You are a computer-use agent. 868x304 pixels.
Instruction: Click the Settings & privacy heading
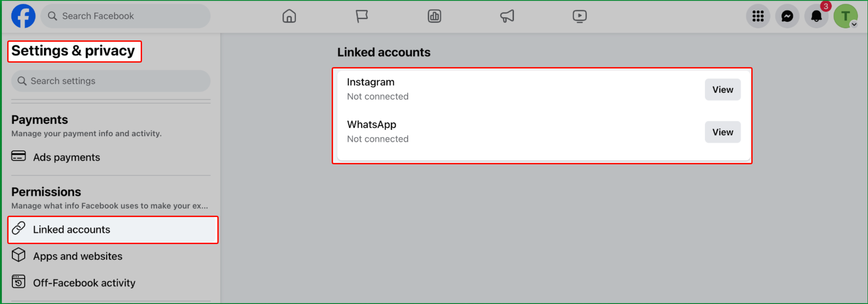(73, 51)
